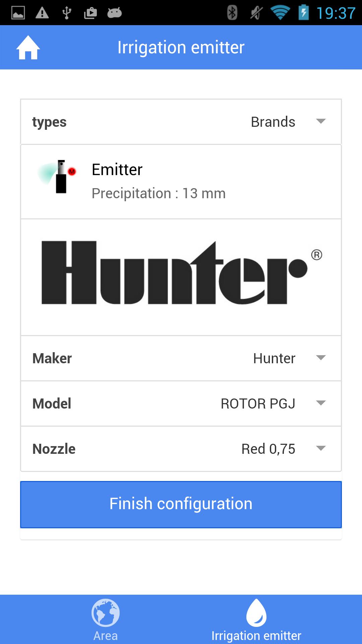Tap the home icon in header
The height and width of the screenshot is (644, 362).
(x=28, y=48)
